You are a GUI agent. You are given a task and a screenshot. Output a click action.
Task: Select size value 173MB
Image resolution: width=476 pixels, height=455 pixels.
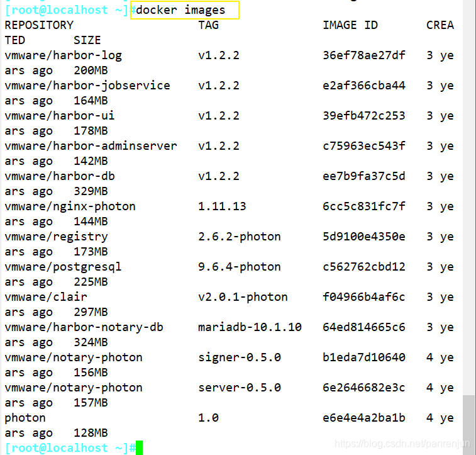pos(91,252)
